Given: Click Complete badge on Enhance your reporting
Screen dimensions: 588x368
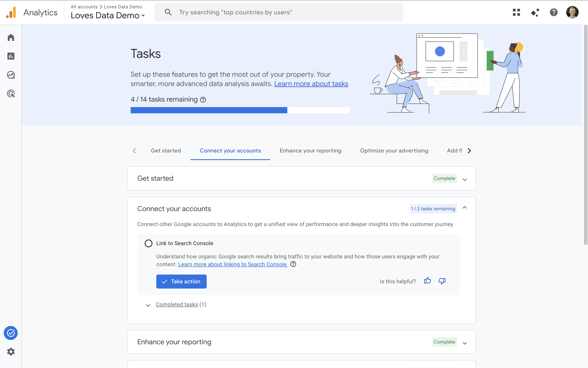Looking at the screenshot, I should click(444, 342).
